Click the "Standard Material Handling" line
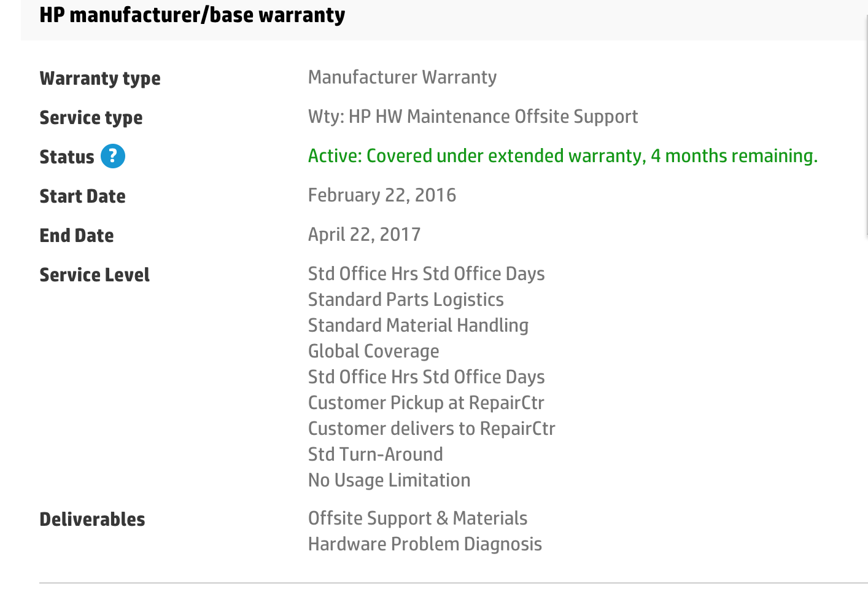The image size is (868, 602). click(x=418, y=326)
